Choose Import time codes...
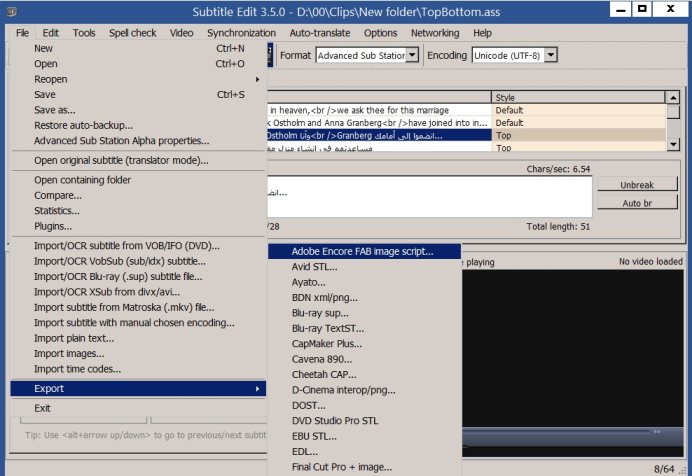 [x=139, y=369]
